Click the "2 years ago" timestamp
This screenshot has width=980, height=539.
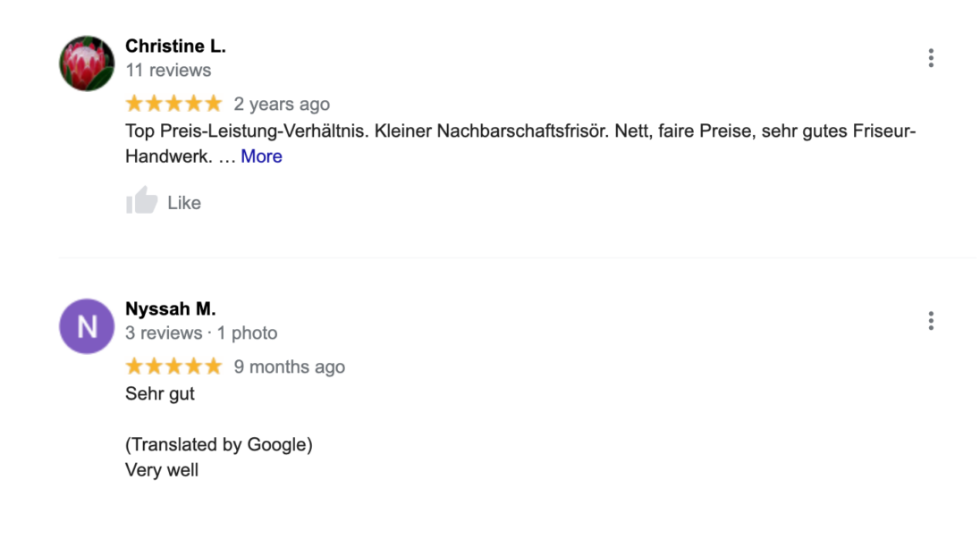tap(282, 105)
